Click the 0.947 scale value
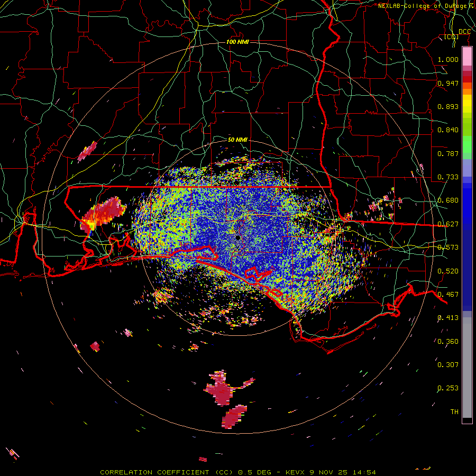476x476 pixels. pos(448,83)
